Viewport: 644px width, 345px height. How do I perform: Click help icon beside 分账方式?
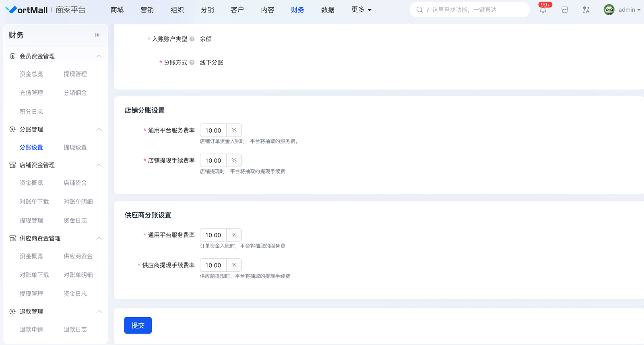coord(192,62)
